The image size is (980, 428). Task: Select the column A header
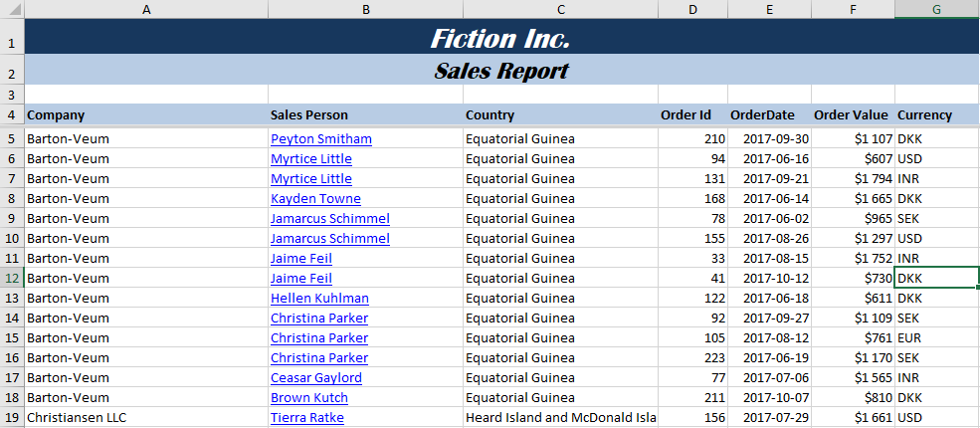point(146,9)
